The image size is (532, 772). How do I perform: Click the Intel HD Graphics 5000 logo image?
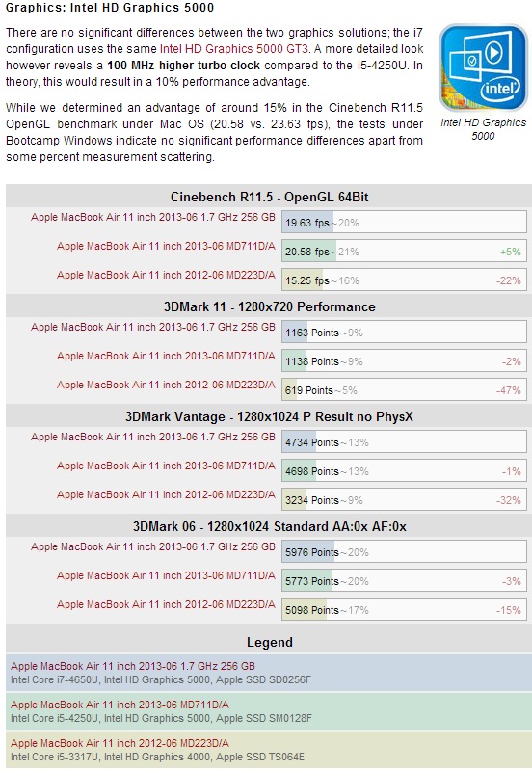(x=483, y=67)
